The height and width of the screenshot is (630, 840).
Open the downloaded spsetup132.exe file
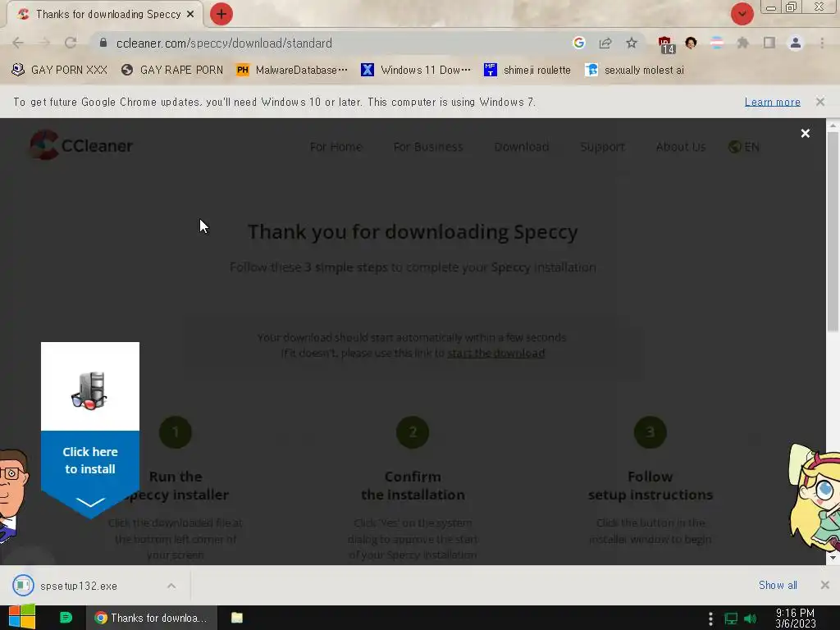tap(78, 586)
